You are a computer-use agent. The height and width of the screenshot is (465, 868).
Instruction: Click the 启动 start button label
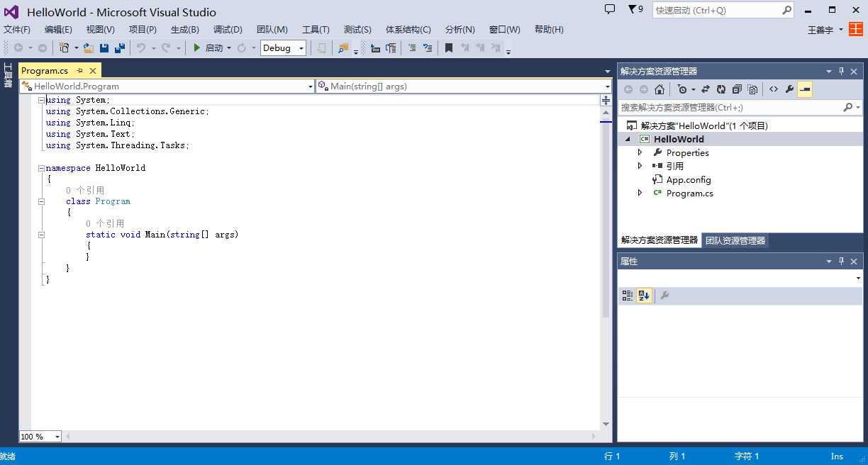214,48
